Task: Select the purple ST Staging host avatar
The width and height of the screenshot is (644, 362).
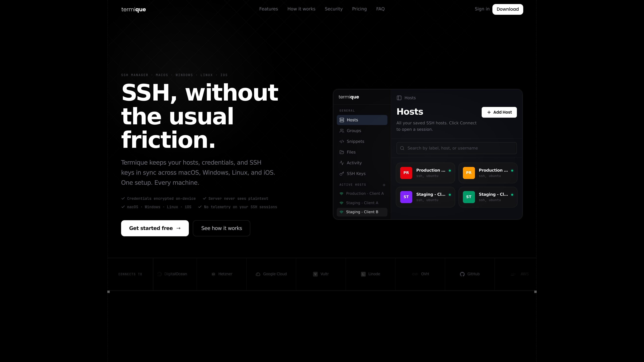Action: point(406,197)
